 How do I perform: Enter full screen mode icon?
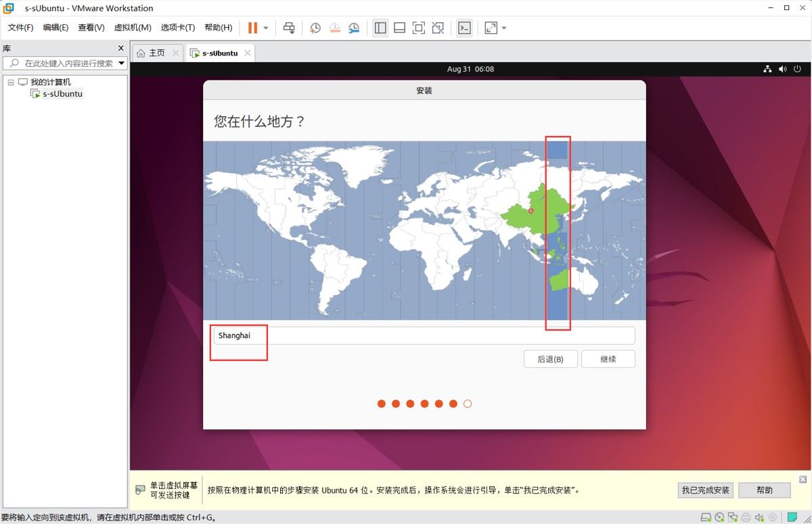(x=419, y=28)
